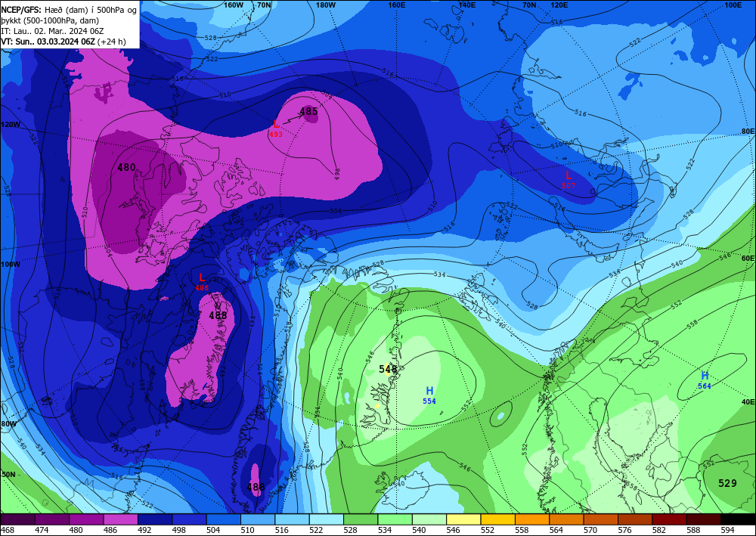Screen dimensions: 756x536
Task: Click the 180W longitude label
Action: [x=326, y=5]
